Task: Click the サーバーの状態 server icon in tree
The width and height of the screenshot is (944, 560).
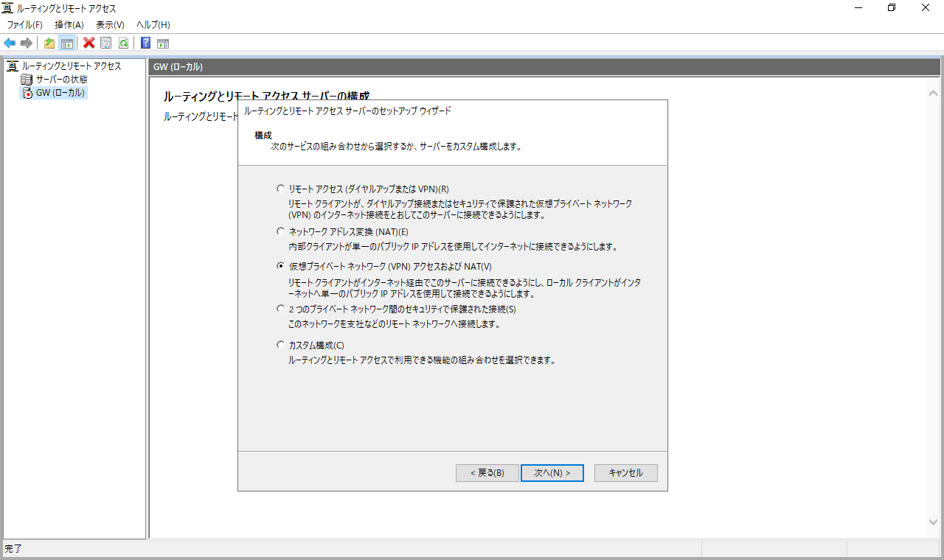Action: pyautogui.click(x=27, y=80)
